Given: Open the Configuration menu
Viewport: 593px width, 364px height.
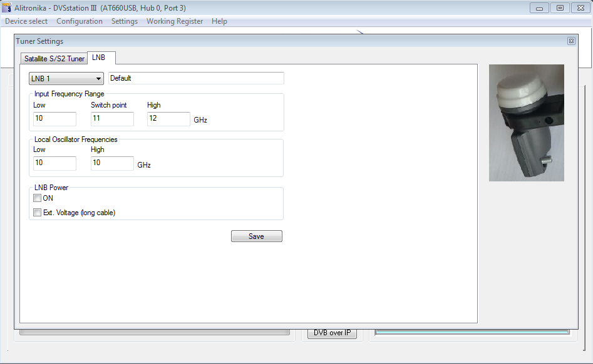Looking at the screenshot, I should 80,21.
